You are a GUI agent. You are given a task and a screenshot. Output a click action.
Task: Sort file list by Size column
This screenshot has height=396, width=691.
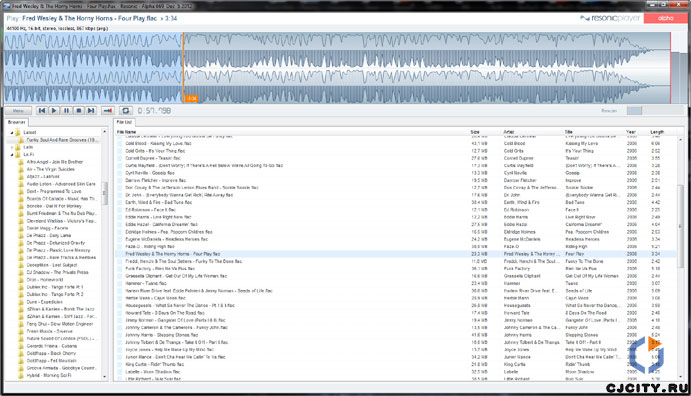pyautogui.click(x=475, y=132)
